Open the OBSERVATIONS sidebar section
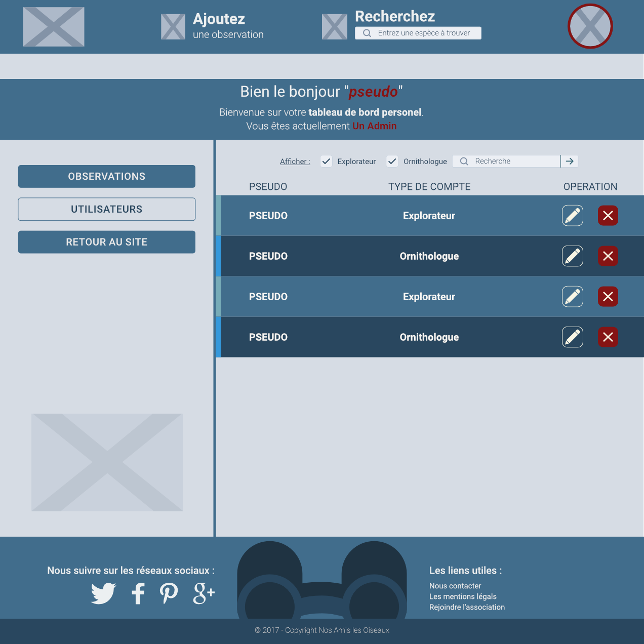 107,176
